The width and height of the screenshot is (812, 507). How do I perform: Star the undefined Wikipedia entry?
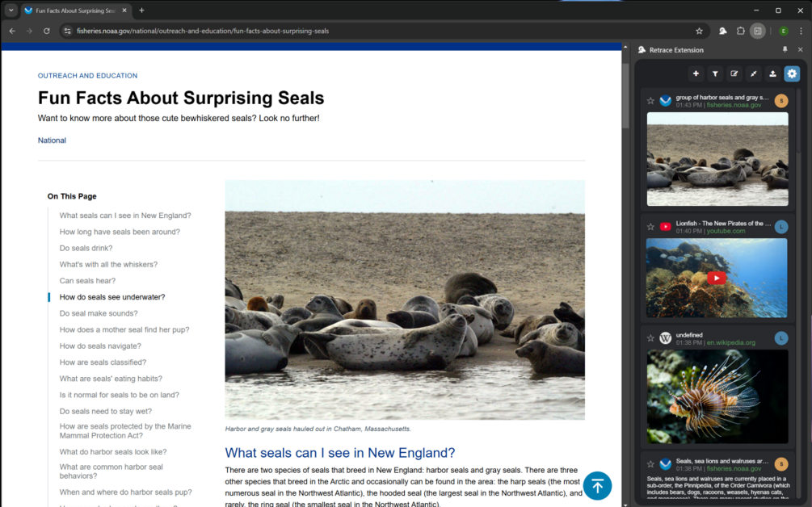click(x=650, y=338)
